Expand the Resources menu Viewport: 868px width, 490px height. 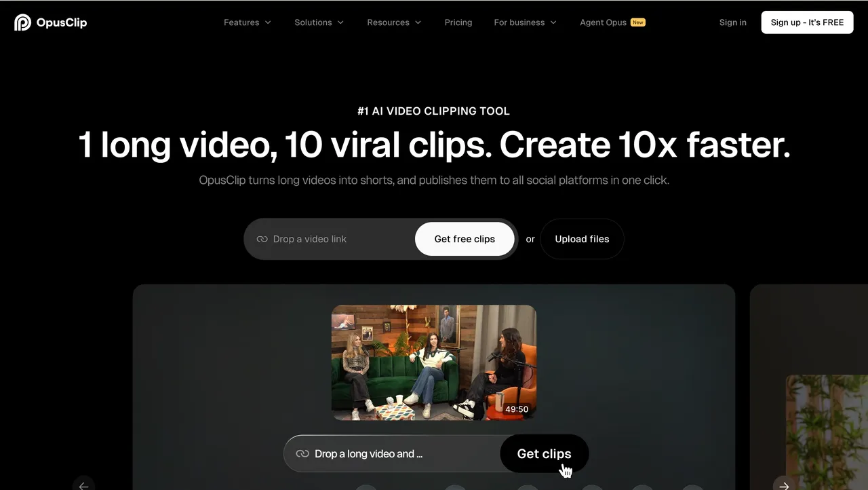click(394, 22)
